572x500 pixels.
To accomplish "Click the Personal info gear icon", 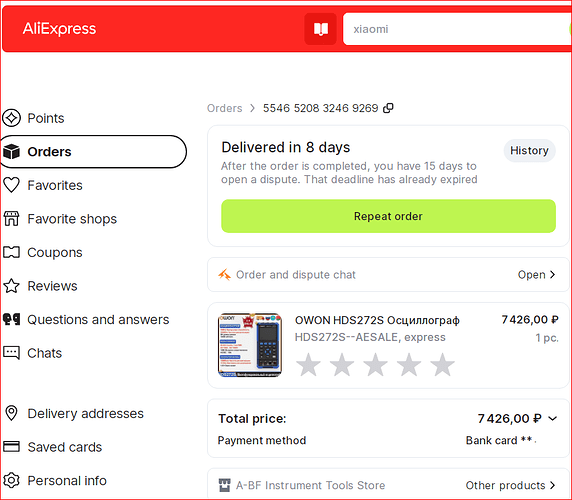I will [x=11, y=480].
